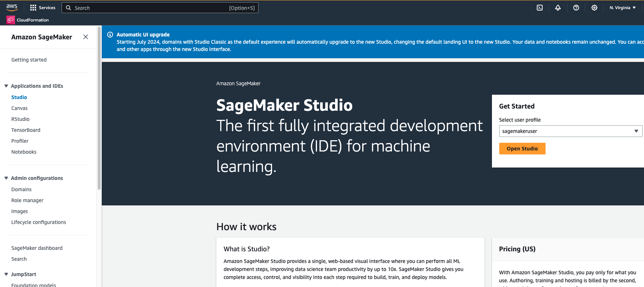Viewport: 644px width, 287px height.
Task: Click the CloudFormation pink service icon
Action: [11, 20]
